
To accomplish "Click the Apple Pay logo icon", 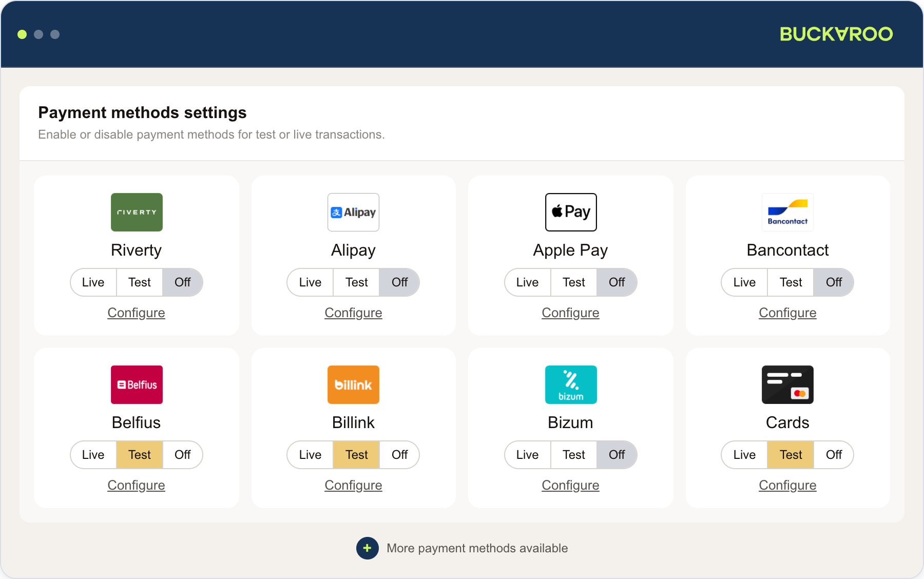I will tap(571, 212).
